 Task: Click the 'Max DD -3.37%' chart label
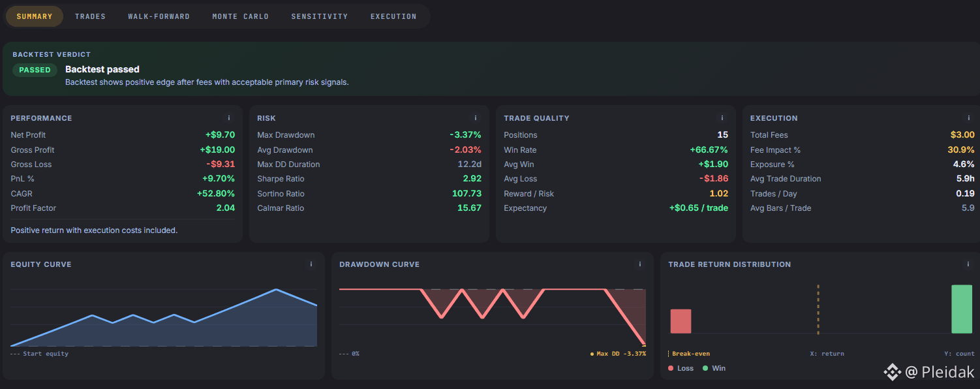coord(618,354)
